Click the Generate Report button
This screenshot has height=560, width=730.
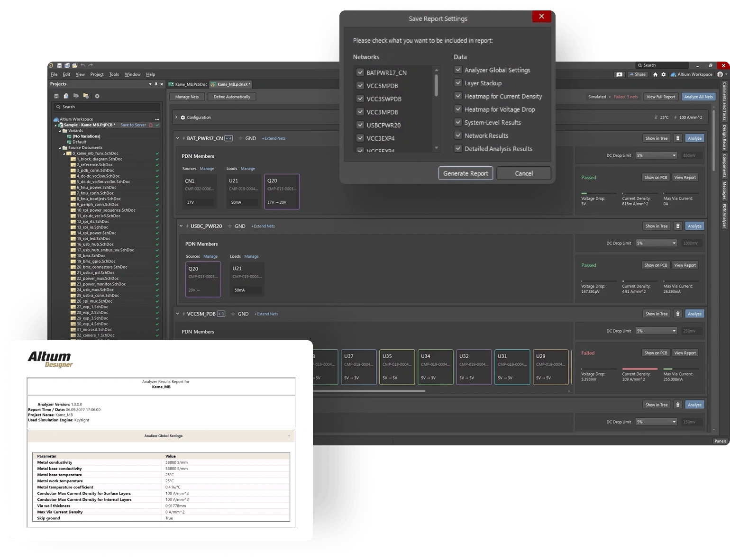465,173
